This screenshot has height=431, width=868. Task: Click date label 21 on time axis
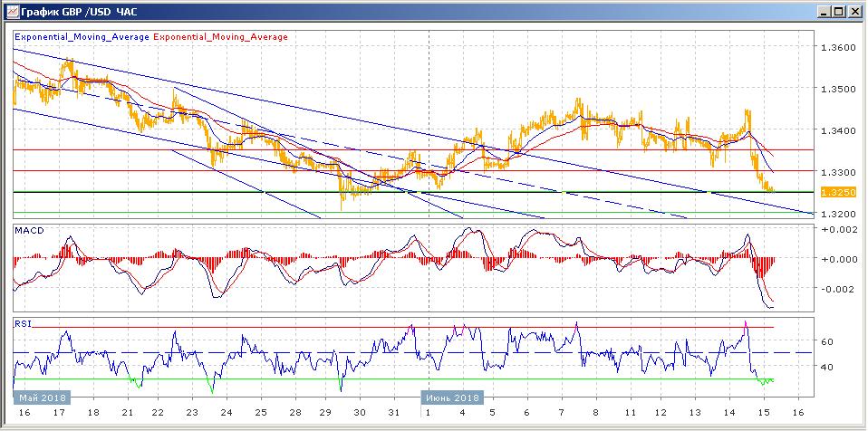click(128, 413)
